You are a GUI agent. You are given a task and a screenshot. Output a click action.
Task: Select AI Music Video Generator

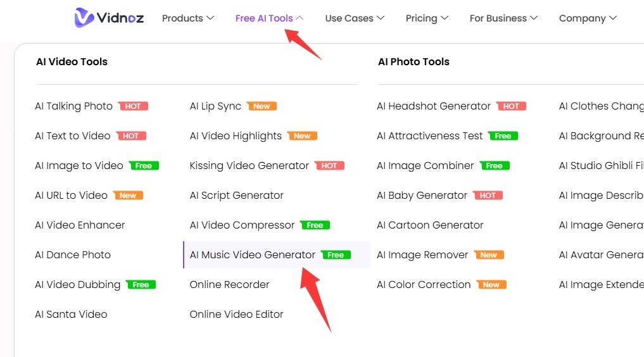(253, 255)
